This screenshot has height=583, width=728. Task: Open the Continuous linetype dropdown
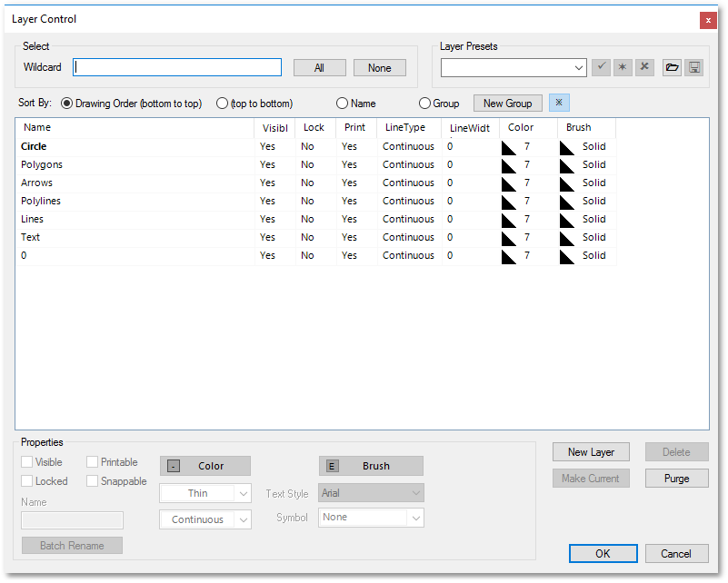[244, 520]
